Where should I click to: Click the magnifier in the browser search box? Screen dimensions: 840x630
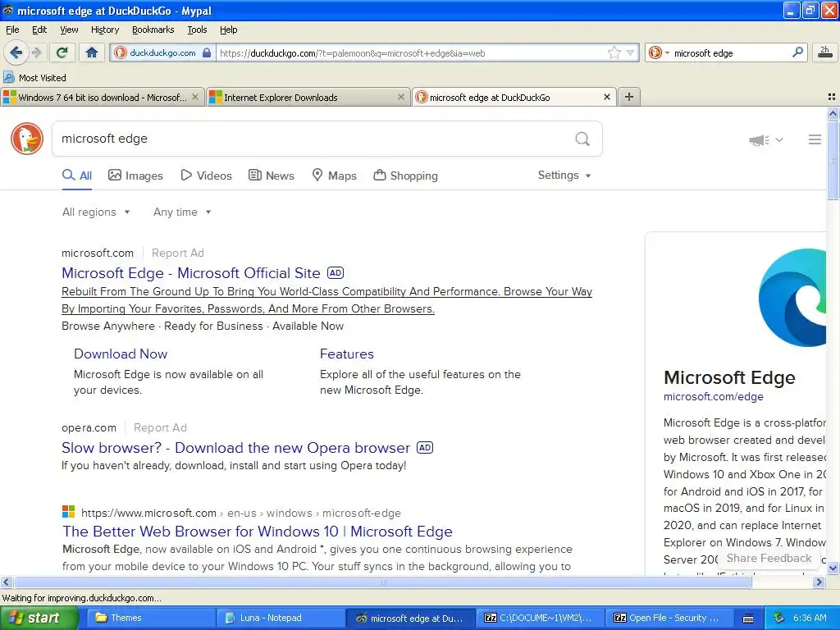tap(797, 52)
